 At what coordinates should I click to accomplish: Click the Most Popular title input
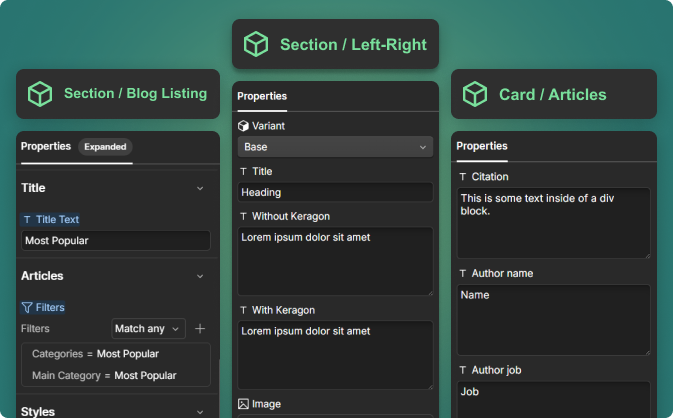116,240
